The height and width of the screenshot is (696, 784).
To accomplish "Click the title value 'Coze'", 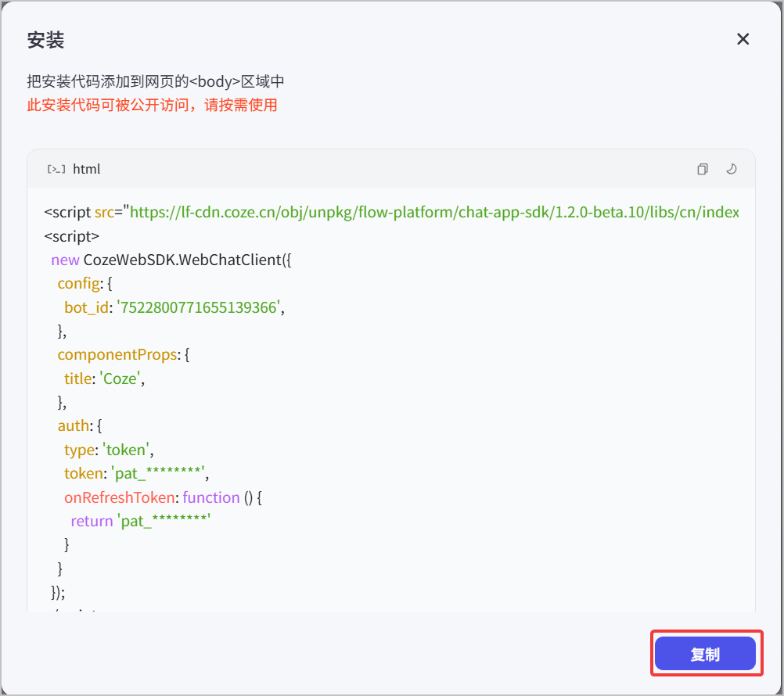I will pos(120,378).
